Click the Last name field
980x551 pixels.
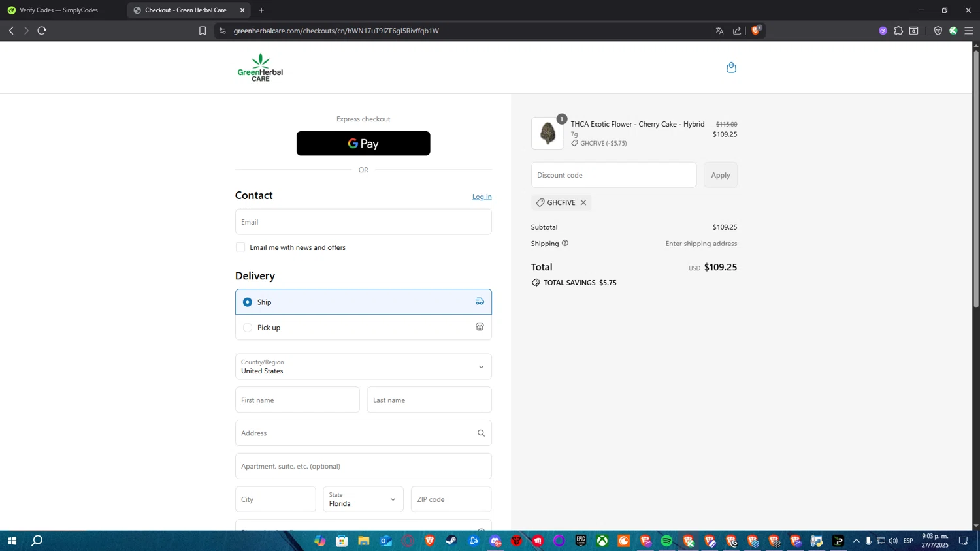tap(429, 400)
